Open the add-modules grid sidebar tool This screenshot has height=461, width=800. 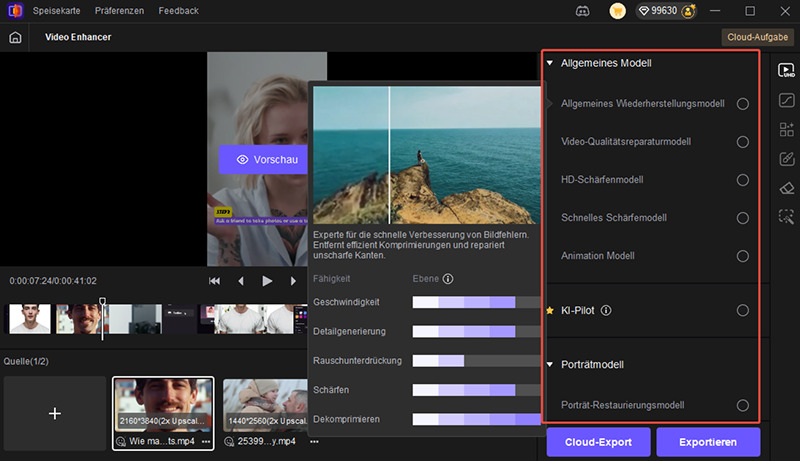(x=786, y=130)
